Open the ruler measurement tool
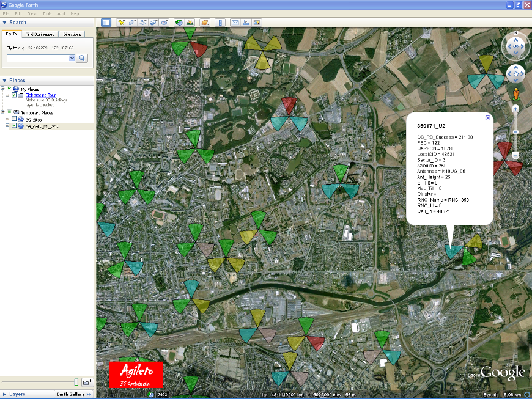 coord(221,23)
